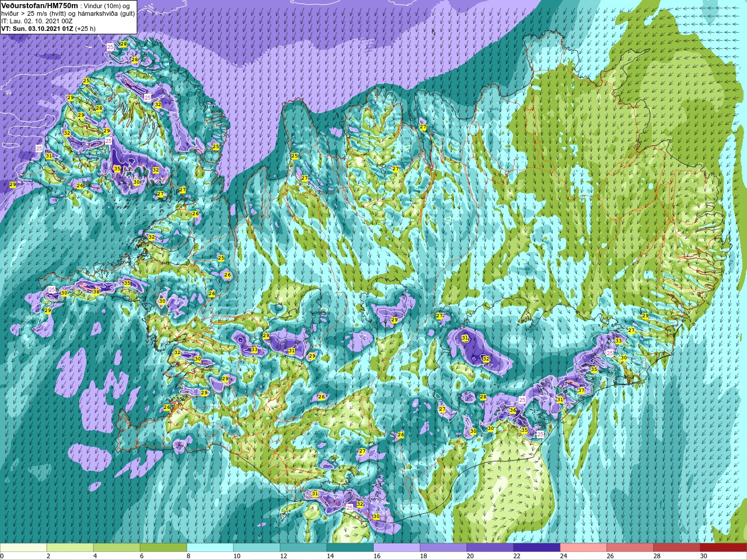Select the 22–24 m/s dark indigo legend swatch
747x560 pixels.
tap(537, 548)
